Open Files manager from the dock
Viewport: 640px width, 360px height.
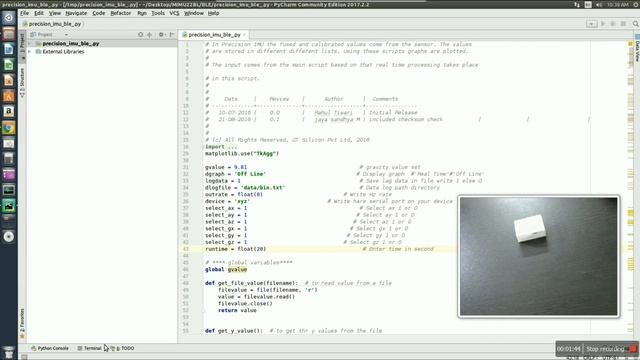9,34
